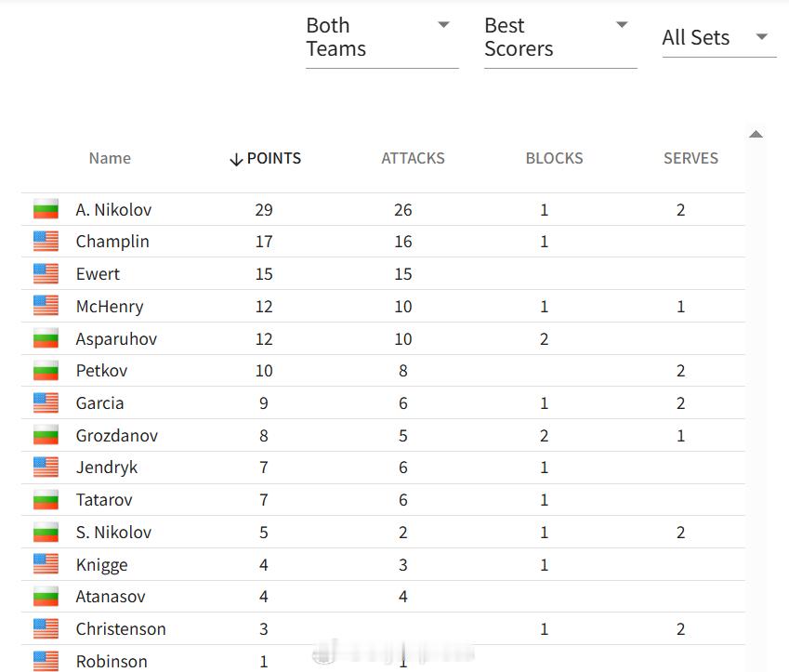Screen dimensions: 789x672
Task: Sort table by SERVES column
Action: (690, 159)
